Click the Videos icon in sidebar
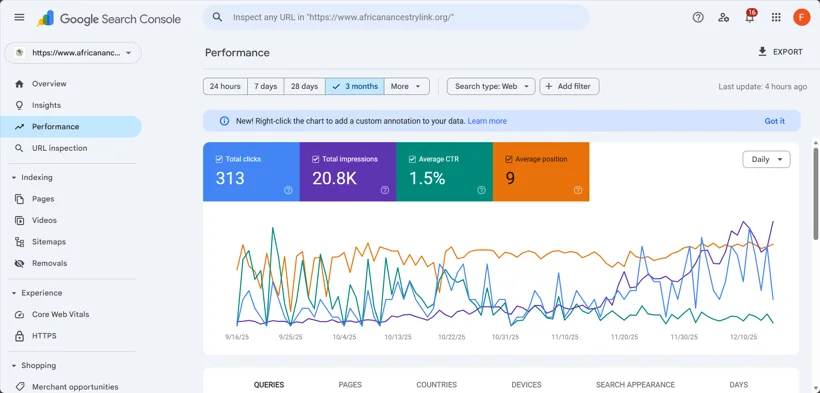Screen dimensions: 820x393 click(x=19, y=220)
